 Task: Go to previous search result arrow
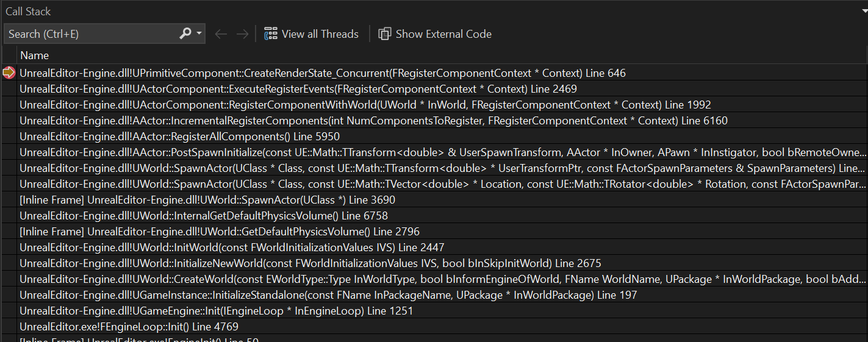click(221, 34)
